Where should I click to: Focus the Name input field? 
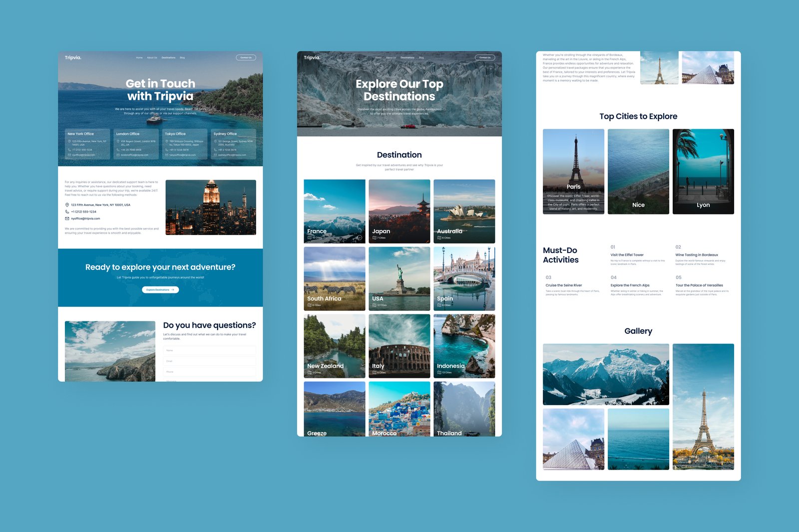click(x=209, y=350)
